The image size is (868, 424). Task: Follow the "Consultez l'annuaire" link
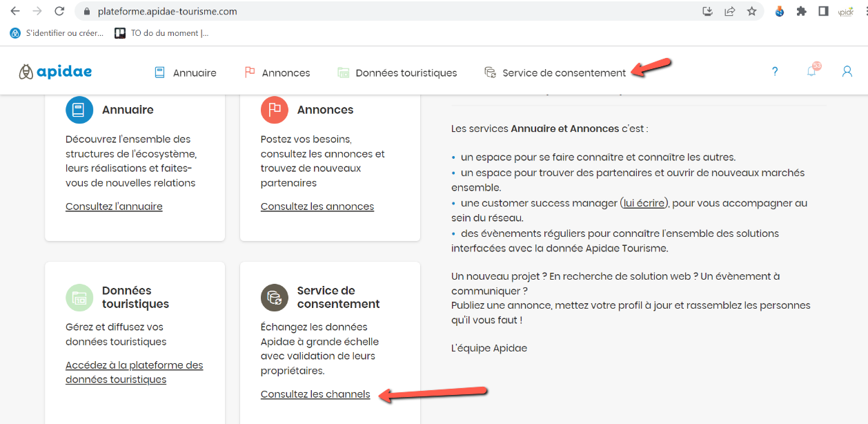114,206
